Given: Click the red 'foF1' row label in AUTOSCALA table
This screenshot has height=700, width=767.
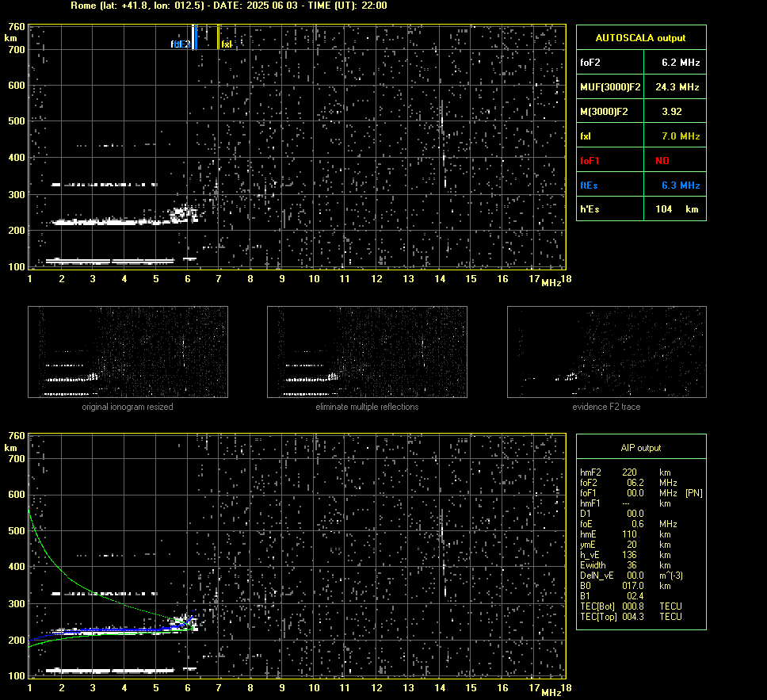Looking at the screenshot, I should pyautogui.click(x=590, y=161).
